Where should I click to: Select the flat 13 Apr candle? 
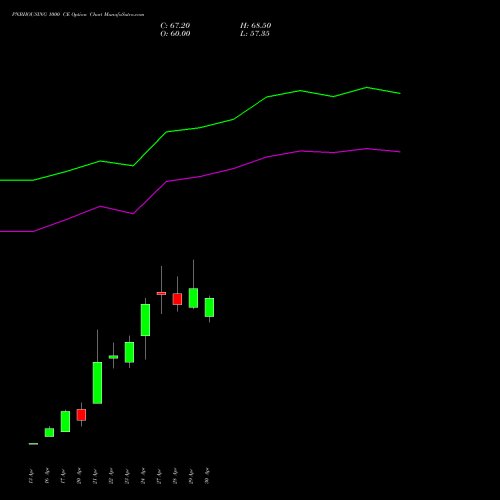33,444
